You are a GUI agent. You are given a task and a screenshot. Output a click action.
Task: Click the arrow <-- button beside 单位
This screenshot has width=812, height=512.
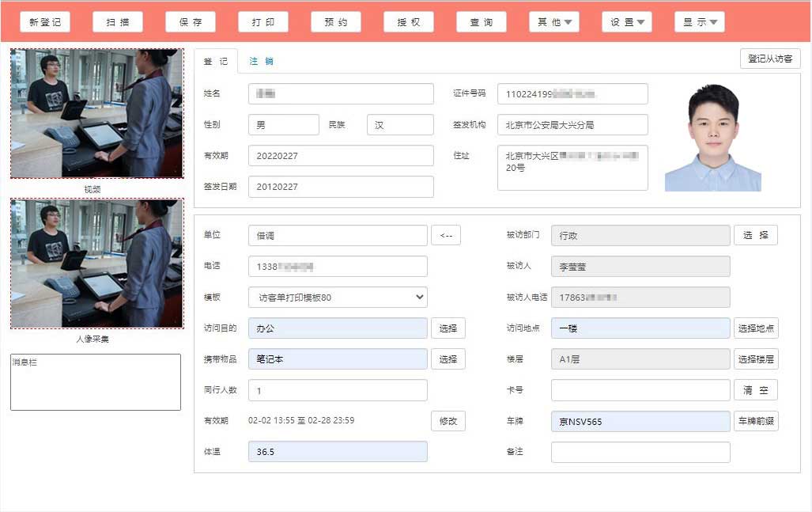[446, 235]
